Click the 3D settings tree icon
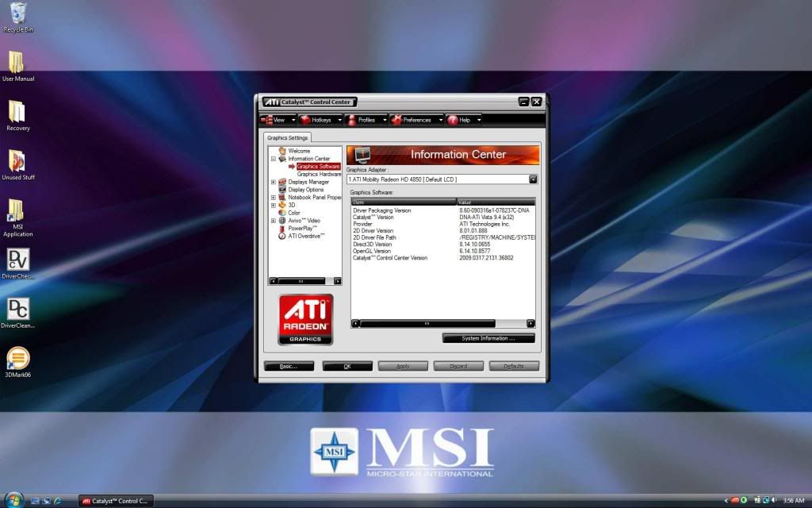The width and height of the screenshot is (812, 508). 282,205
